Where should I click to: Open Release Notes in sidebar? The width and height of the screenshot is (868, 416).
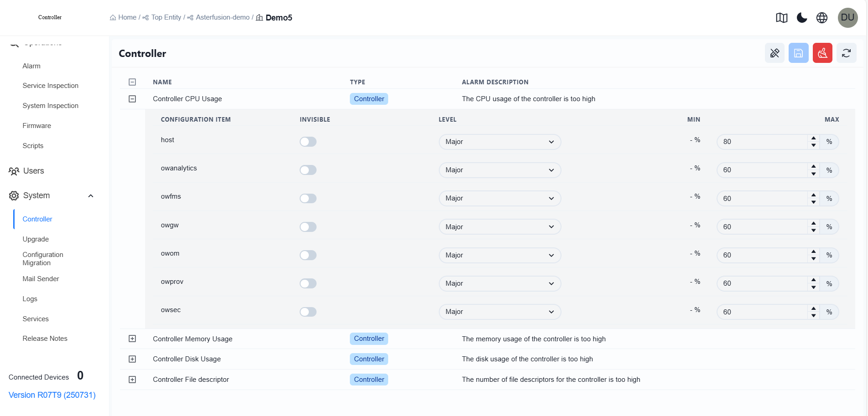click(x=45, y=339)
